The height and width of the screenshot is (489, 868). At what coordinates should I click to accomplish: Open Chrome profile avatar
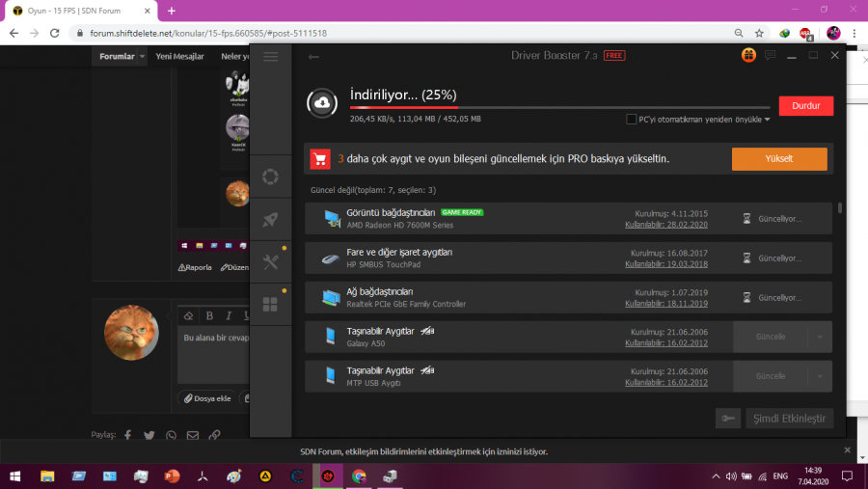[833, 33]
